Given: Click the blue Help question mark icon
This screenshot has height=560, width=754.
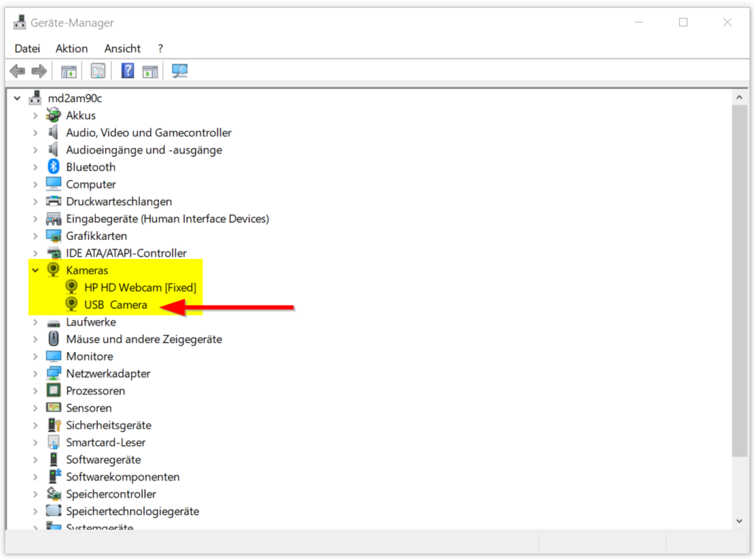Looking at the screenshot, I should (x=127, y=71).
